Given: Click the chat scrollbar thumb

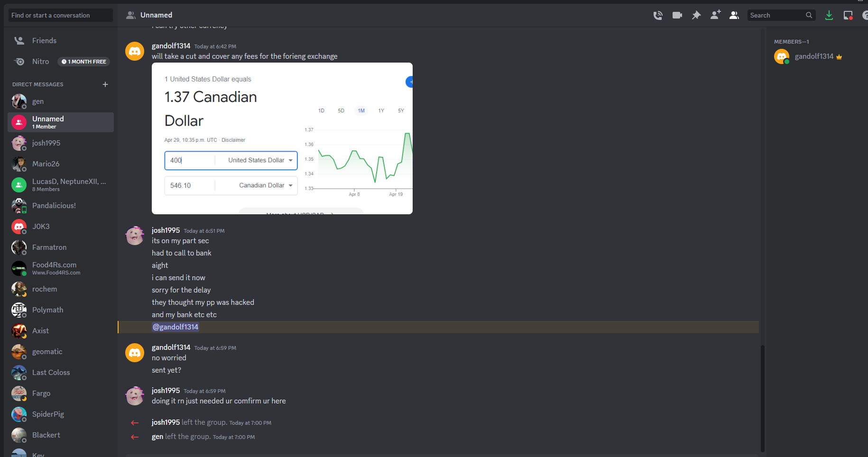Looking at the screenshot, I should [x=763, y=398].
